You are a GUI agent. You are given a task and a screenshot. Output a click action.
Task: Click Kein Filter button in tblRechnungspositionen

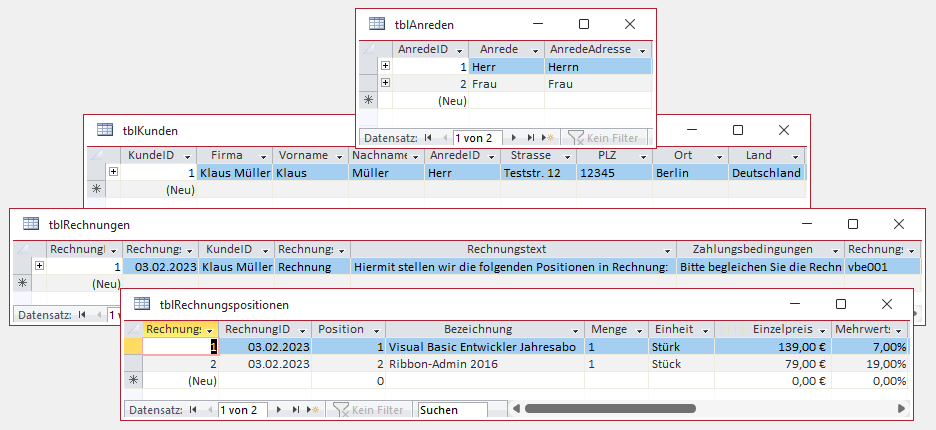tap(370, 410)
